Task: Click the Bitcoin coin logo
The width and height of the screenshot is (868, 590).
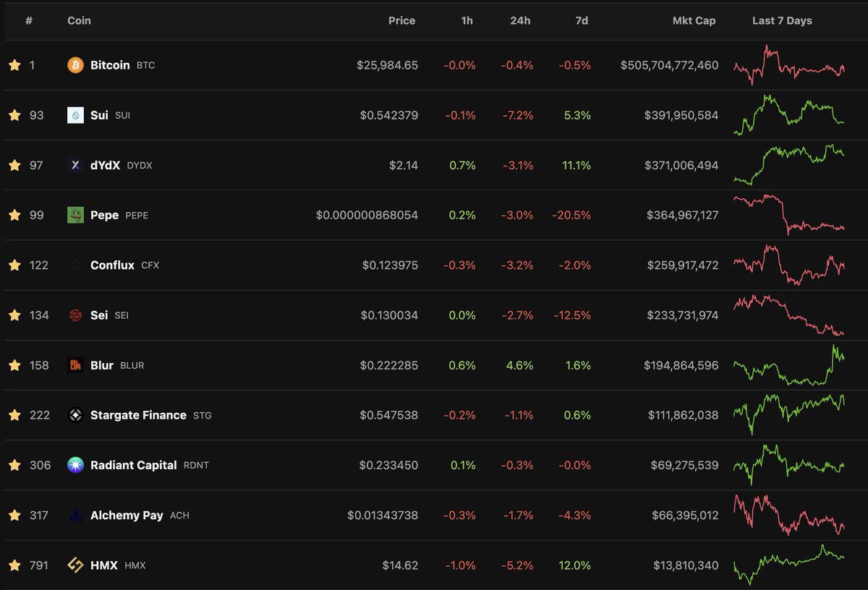Action: 75,64
